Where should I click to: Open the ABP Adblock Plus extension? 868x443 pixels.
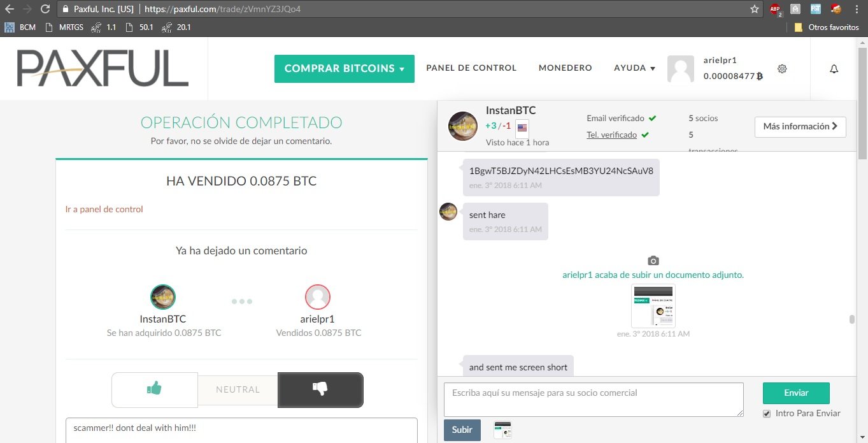pyautogui.click(x=775, y=10)
